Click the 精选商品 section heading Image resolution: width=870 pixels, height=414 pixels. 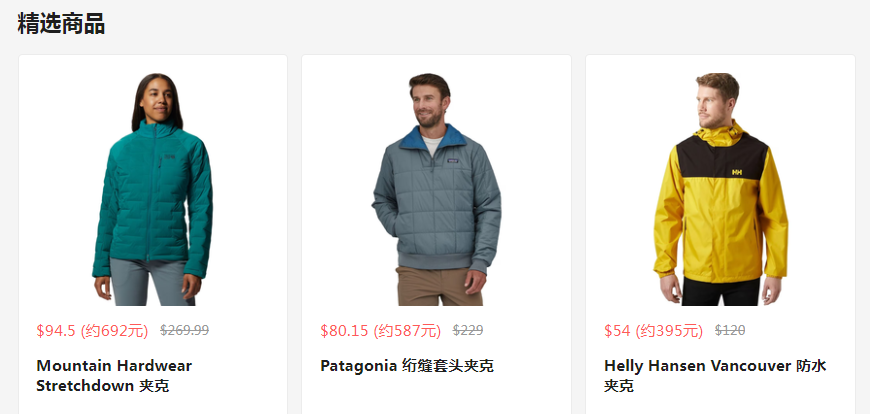coord(61,24)
